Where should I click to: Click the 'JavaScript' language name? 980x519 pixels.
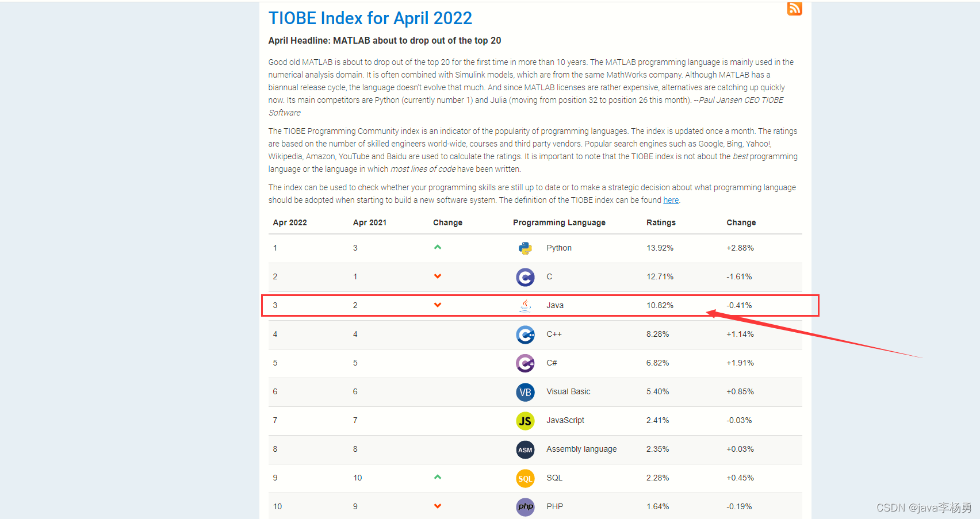tap(565, 420)
